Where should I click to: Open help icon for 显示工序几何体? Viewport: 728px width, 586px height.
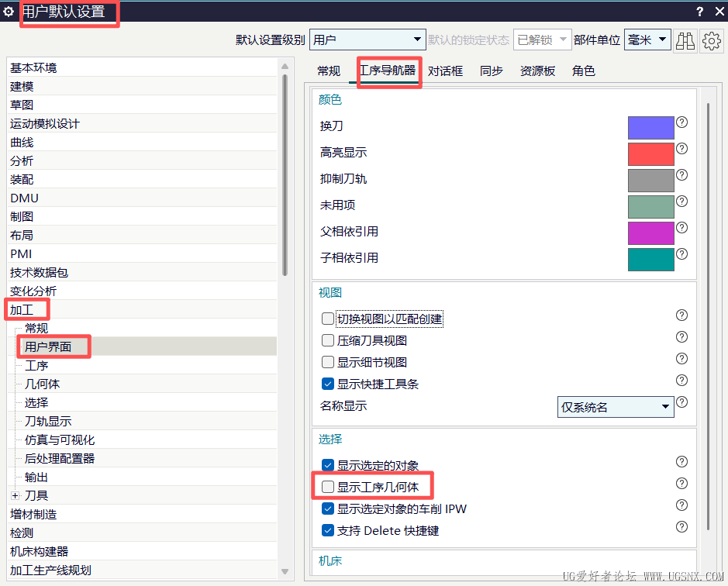pos(681,484)
